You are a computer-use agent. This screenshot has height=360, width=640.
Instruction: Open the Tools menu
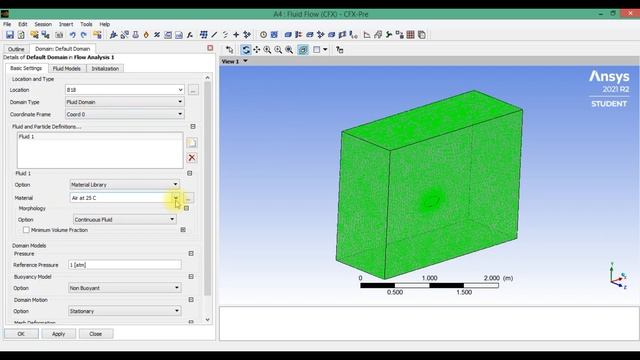click(86, 24)
